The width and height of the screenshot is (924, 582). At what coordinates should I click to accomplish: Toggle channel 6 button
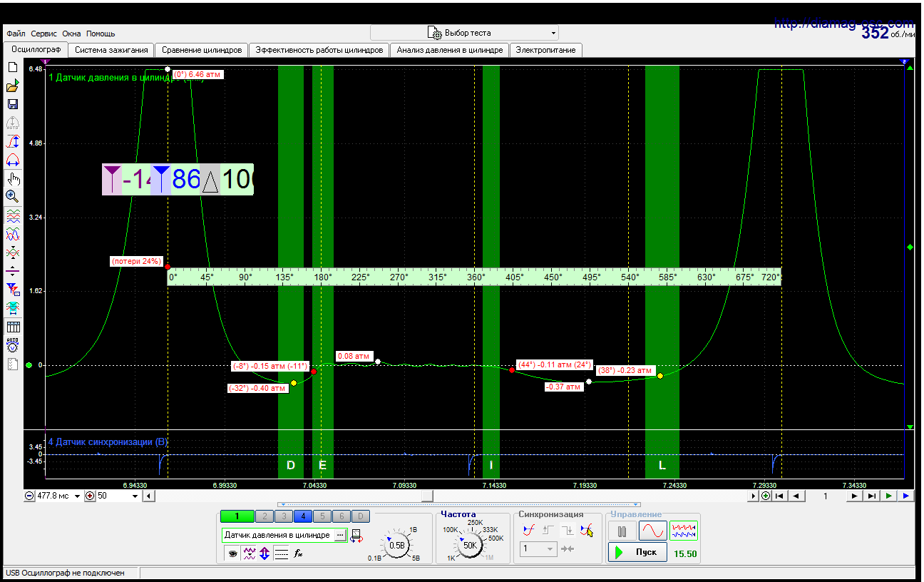pyautogui.click(x=342, y=516)
